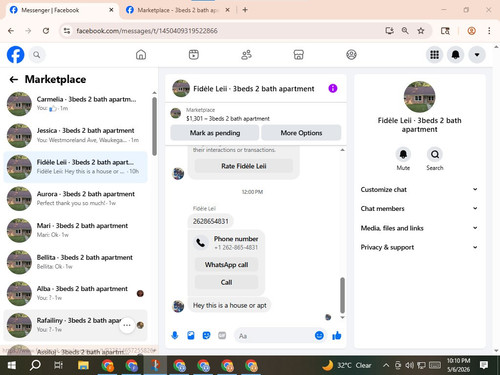This screenshot has height=375, width=500.
Task: Bookmark this page star icon
Action: coord(421,31)
